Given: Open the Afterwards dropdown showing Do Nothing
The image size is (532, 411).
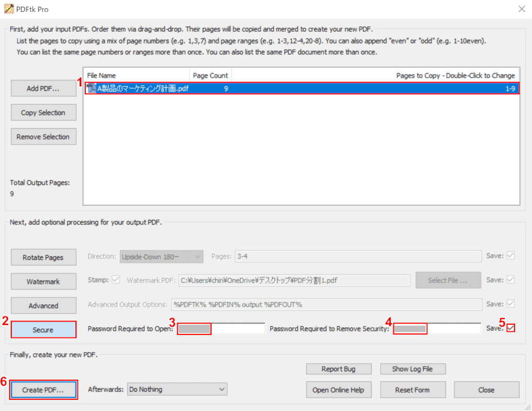Looking at the screenshot, I should (177, 389).
